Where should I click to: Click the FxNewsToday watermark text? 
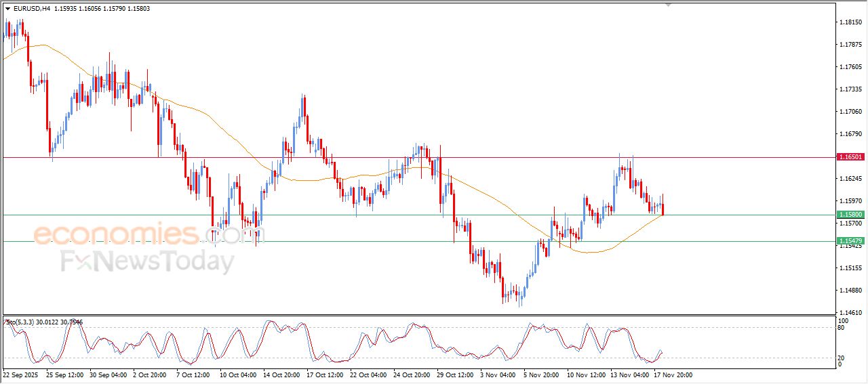146,261
